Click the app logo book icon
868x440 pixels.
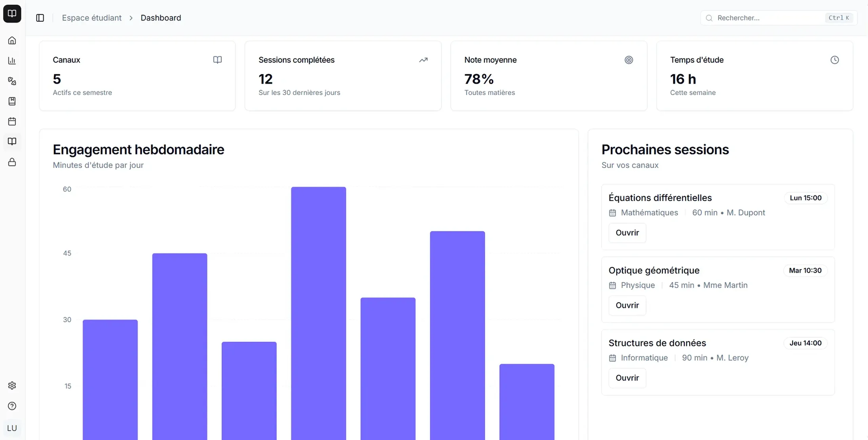click(12, 13)
